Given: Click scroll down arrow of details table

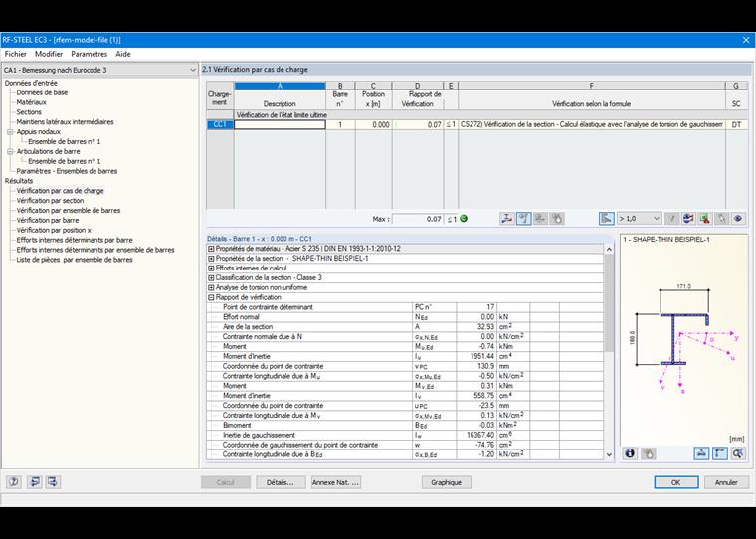Looking at the screenshot, I should pyautogui.click(x=609, y=454).
